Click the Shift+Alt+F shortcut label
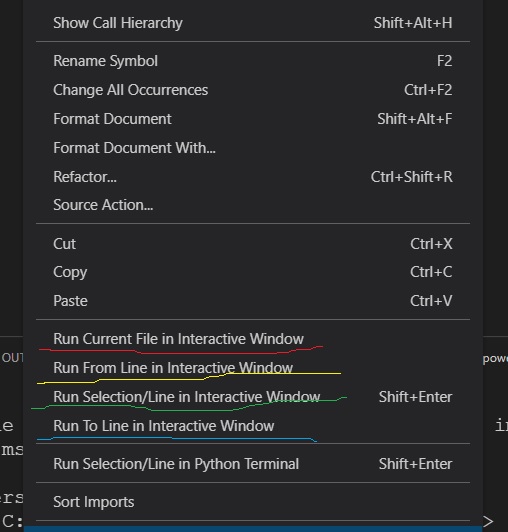508x532 pixels. click(415, 119)
